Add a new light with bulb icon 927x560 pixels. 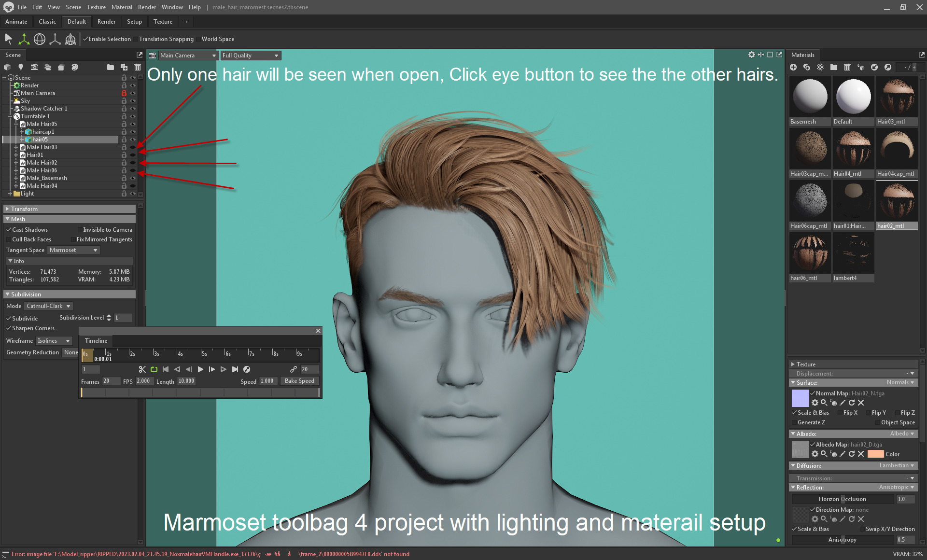[x=21, y=67]
